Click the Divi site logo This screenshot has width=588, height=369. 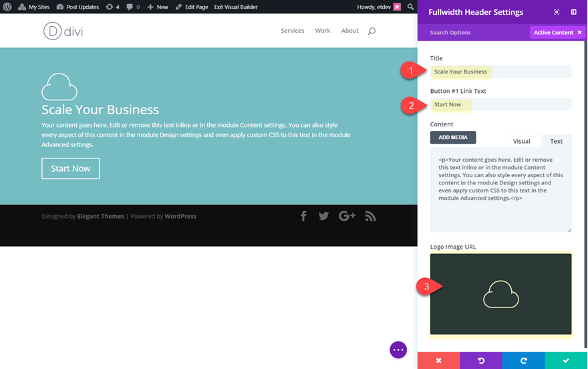(63, 31)
